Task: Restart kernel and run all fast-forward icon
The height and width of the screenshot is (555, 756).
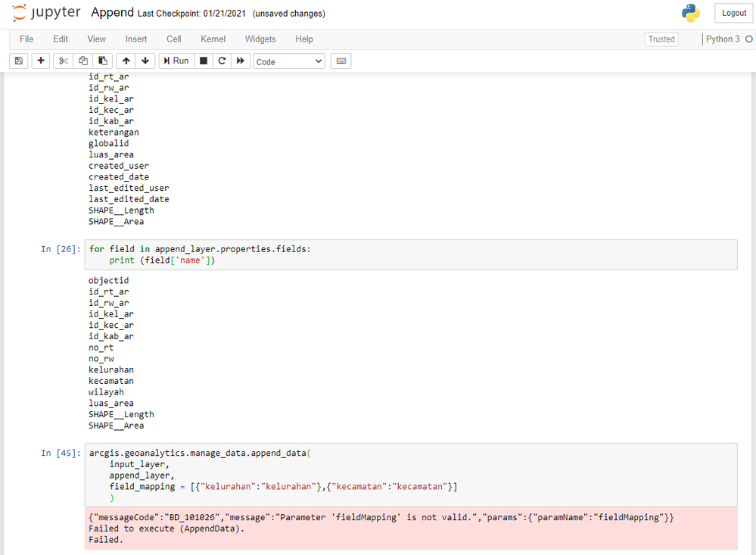Action: click(x=240, y=61)
